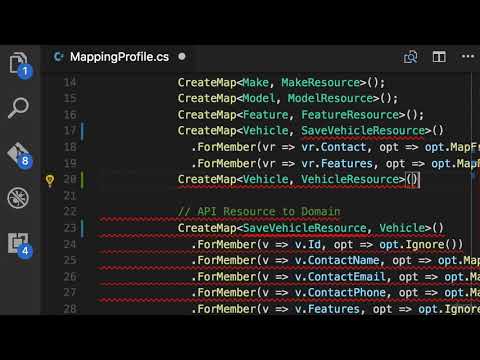Click 'v.ContactPhone' on line 27
Screen dimensions: 480x360
340,293
